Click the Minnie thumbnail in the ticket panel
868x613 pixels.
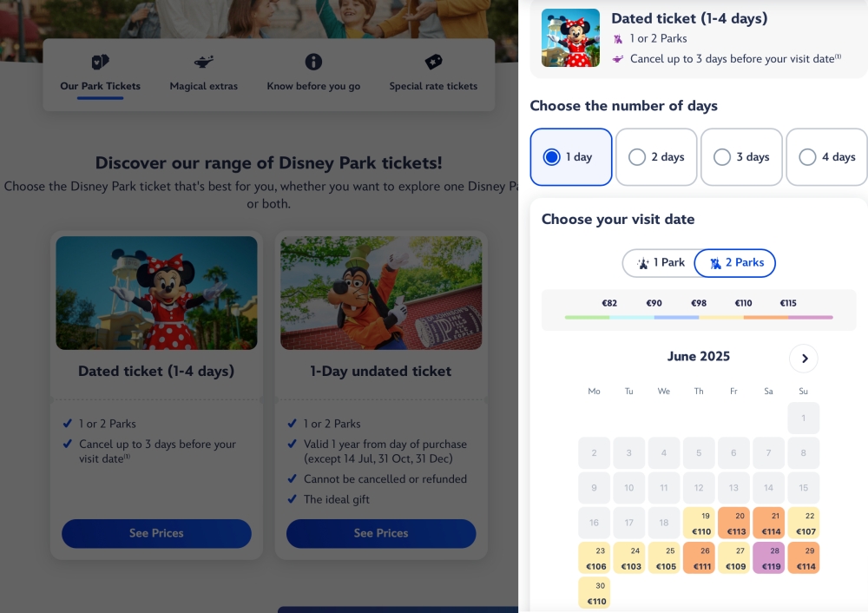570,38
